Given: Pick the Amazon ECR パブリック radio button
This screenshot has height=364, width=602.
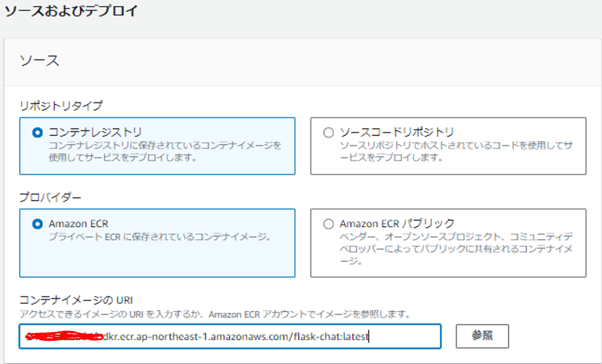Looking at the screenshot, I should pyautogui.click(x=328, y=224).
